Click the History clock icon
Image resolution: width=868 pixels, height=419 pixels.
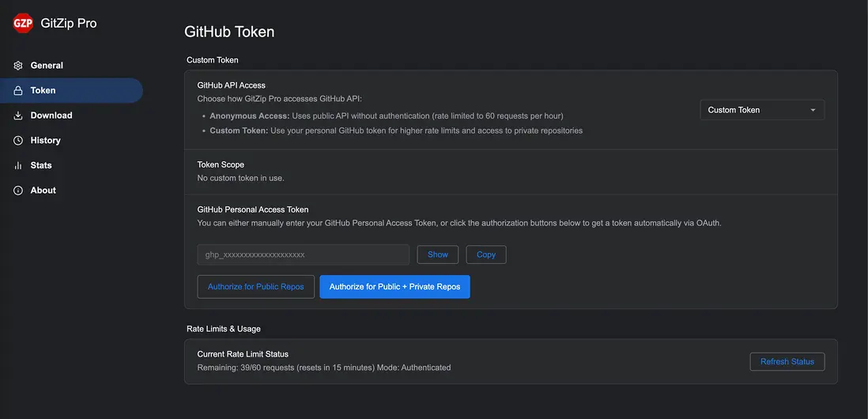click(x=18, y=140)
